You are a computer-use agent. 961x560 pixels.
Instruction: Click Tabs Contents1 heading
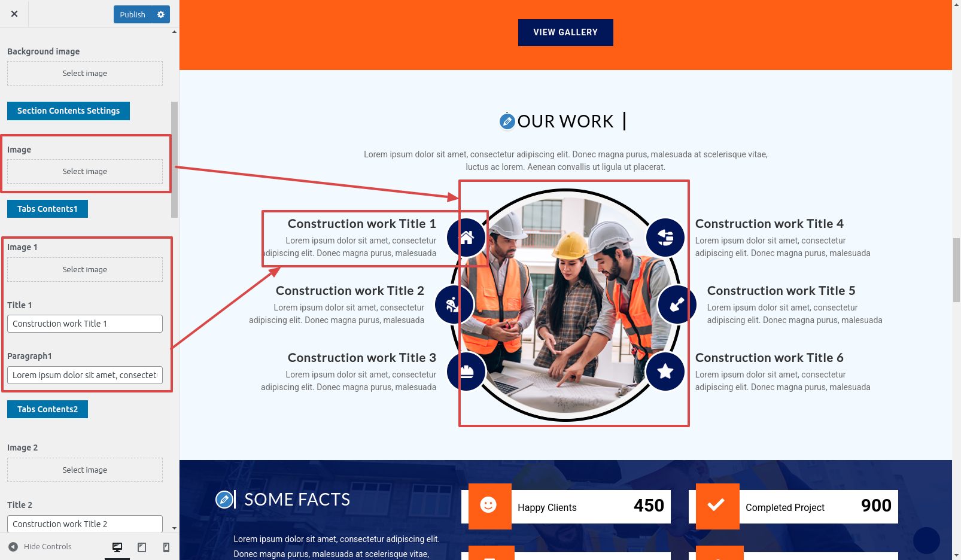[x=47, y=209]
